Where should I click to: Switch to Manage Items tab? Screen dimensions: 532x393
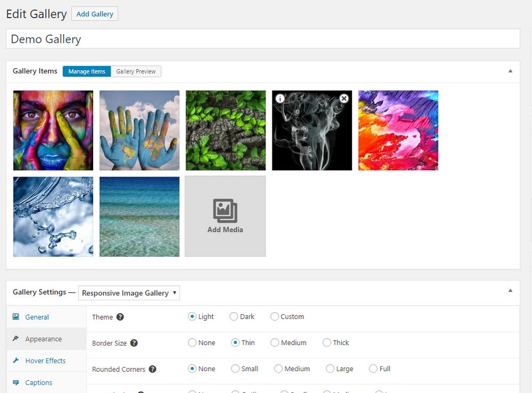click(x=87, y=71)
